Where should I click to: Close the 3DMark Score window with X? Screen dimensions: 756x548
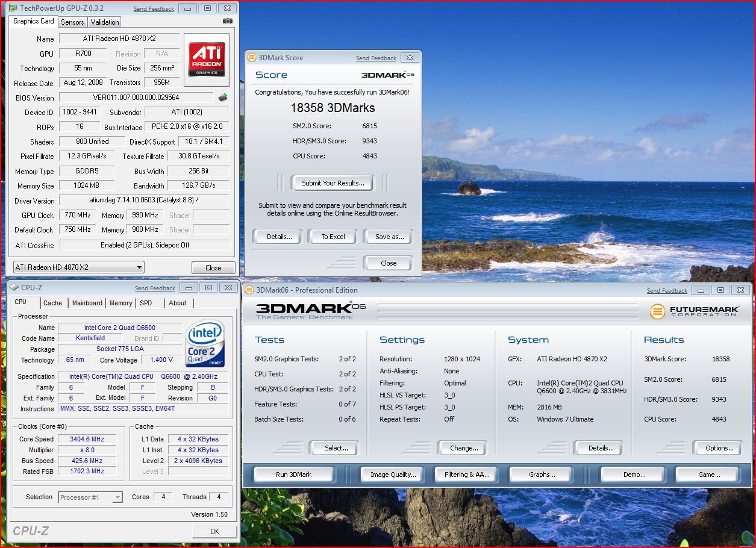[x=410, y=58]
